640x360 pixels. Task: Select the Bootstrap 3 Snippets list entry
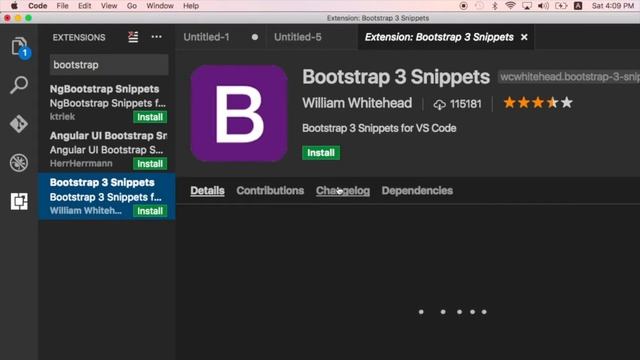click(107, 196)
